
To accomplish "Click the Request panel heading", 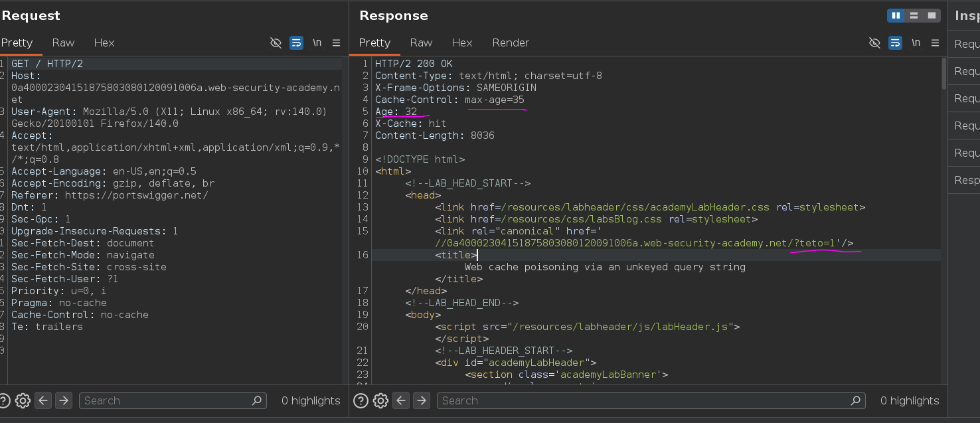I will point(31,15).
